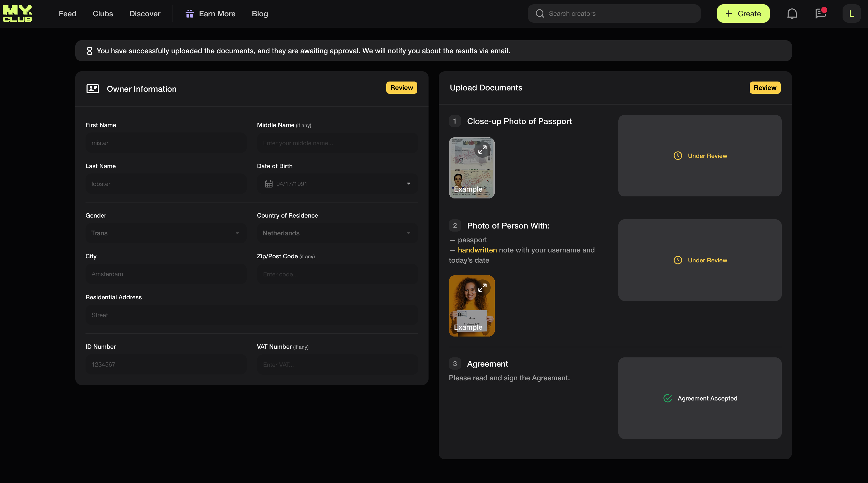Click the Search creators field
The width and height of the screenshot is (868, 483).
(620, 14)
